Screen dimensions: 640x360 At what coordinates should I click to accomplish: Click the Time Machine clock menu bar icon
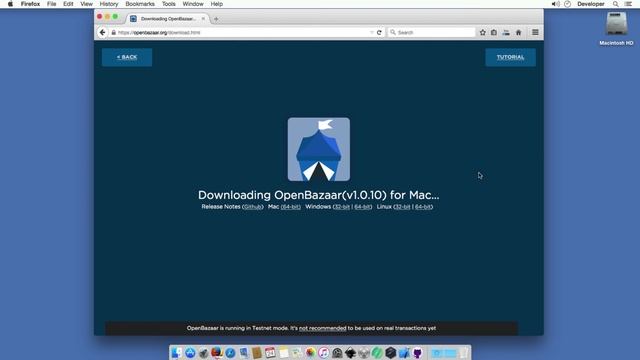[567, 4]
